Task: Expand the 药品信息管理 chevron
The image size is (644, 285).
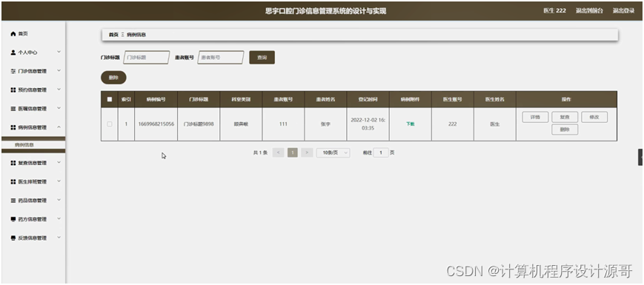Action: (x=59, y=200)
